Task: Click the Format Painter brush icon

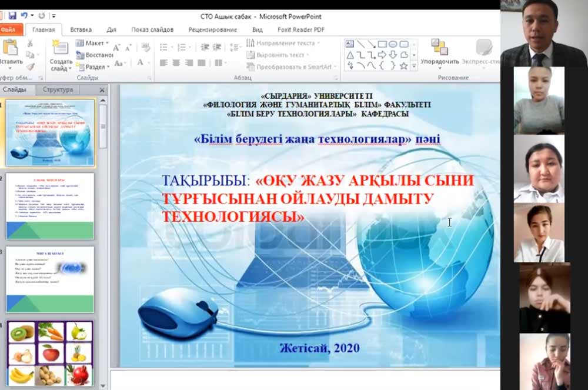Action: click(x=30, y=66)
